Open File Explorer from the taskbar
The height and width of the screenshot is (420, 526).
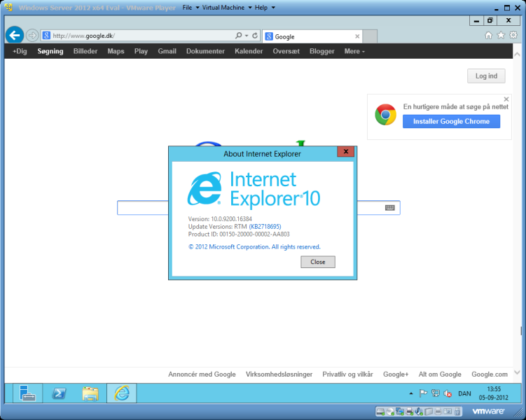point(90,393)
